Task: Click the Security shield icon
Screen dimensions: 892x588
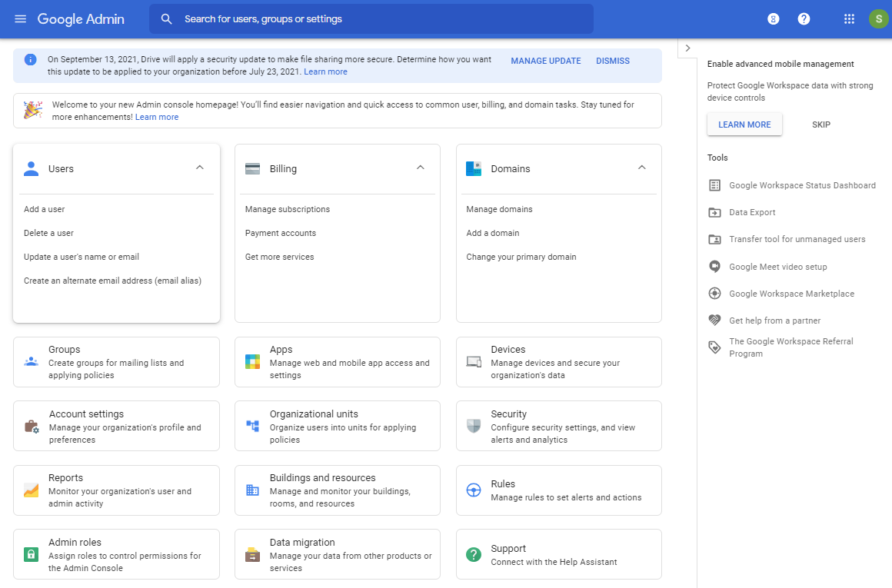Action: pos(474,426)
